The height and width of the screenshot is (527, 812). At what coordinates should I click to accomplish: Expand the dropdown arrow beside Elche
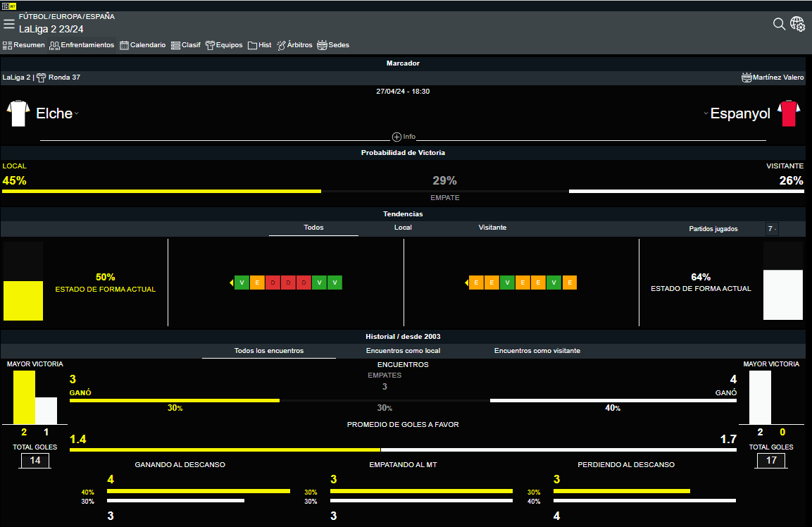click(x=77, y=114)
